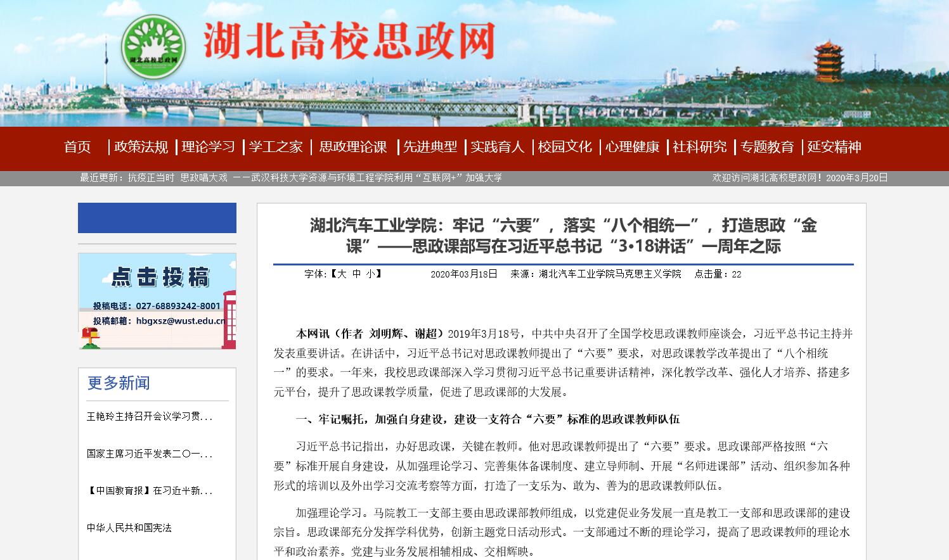Click the scrolling latest update headline
The width and height of the screenshot is (949, 560).
(x=314, y=178)
